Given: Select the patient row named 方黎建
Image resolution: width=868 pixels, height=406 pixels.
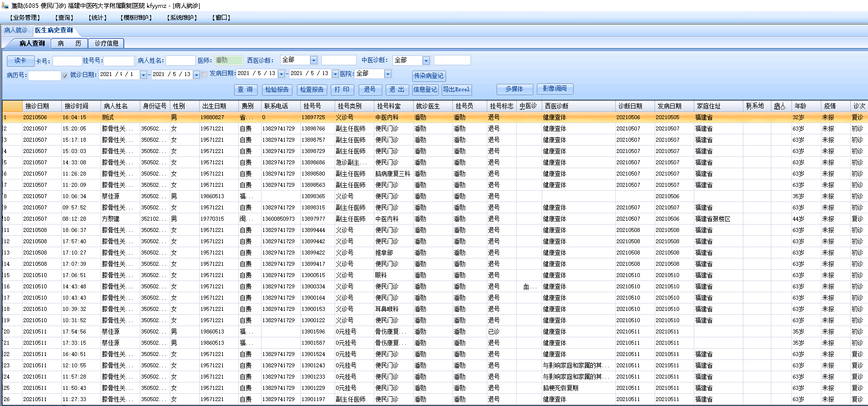Looking at the screenshot, I should tap(111, 219).
